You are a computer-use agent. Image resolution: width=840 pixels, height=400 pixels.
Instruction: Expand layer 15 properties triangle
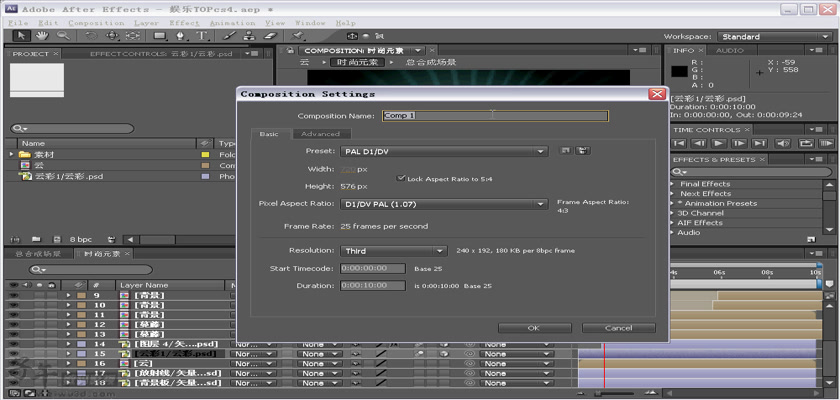click(68, 354)
